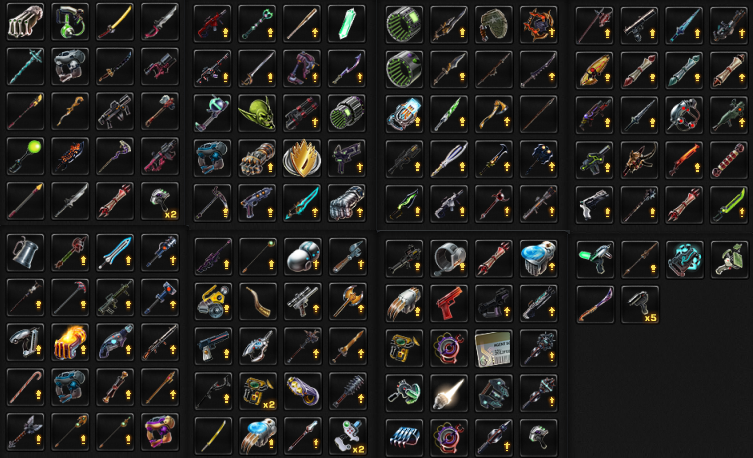Click the silver ring cuff item

click(x=449, y=259)
